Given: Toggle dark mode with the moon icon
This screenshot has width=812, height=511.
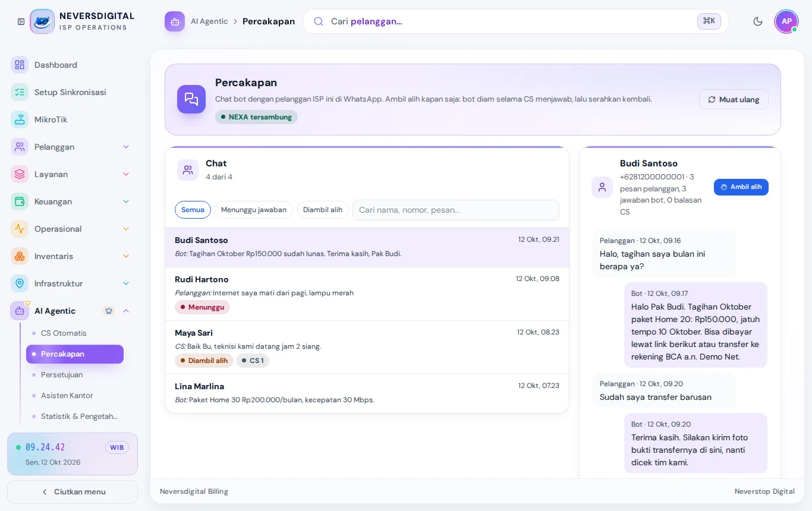Looking at the screenshot, I should [x=758, y=21].
